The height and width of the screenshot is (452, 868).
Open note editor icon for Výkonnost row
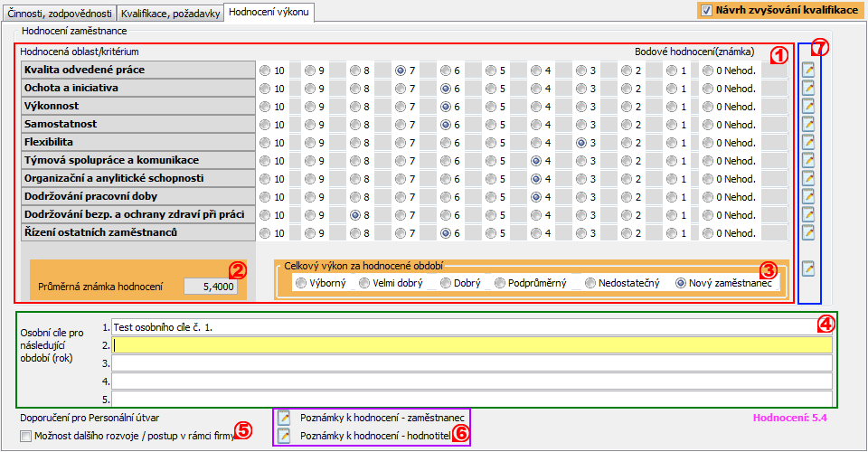[x=808, y=106]
